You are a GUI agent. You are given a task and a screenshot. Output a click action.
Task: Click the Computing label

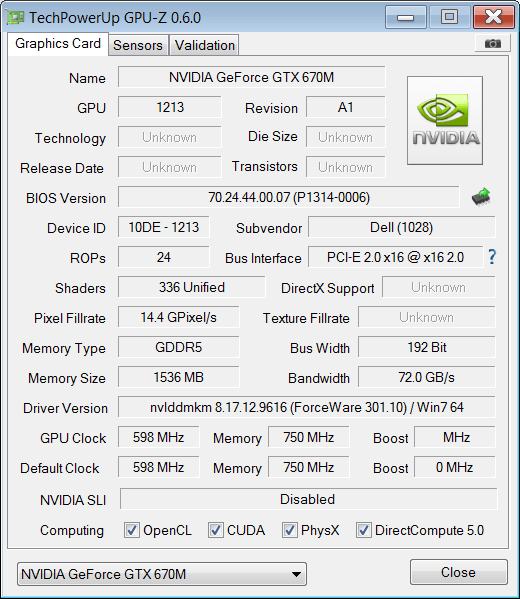(x=72, y=531)
